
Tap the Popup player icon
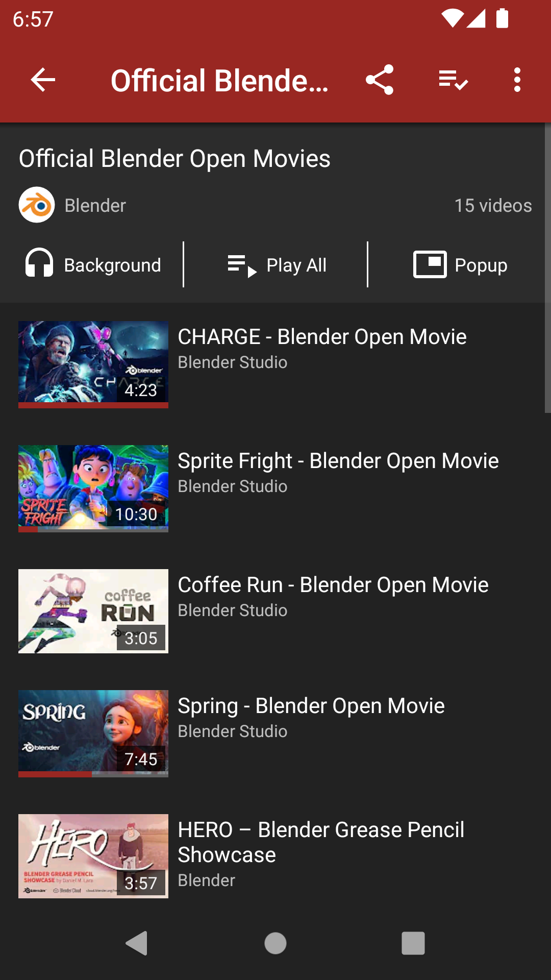430,264
